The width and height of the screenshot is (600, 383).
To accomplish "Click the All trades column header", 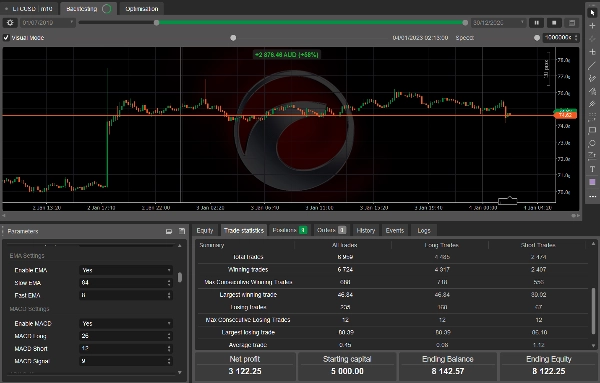I will click(345, 245).
